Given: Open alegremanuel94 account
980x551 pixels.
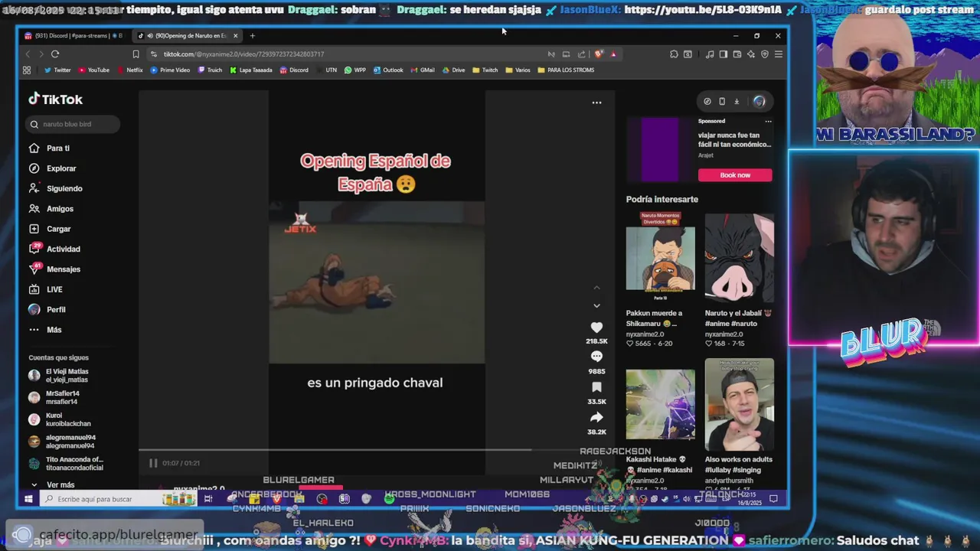Looking at the screenshot, I should [62, 442].
